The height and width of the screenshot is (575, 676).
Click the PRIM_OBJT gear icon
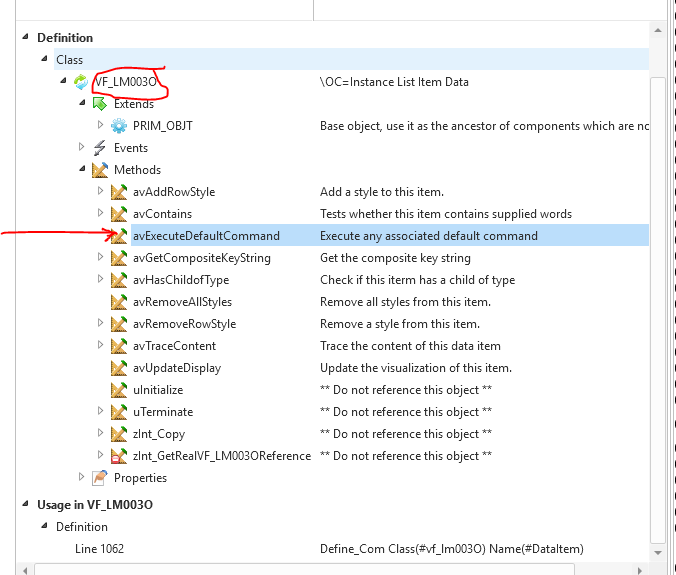(119, 126)
